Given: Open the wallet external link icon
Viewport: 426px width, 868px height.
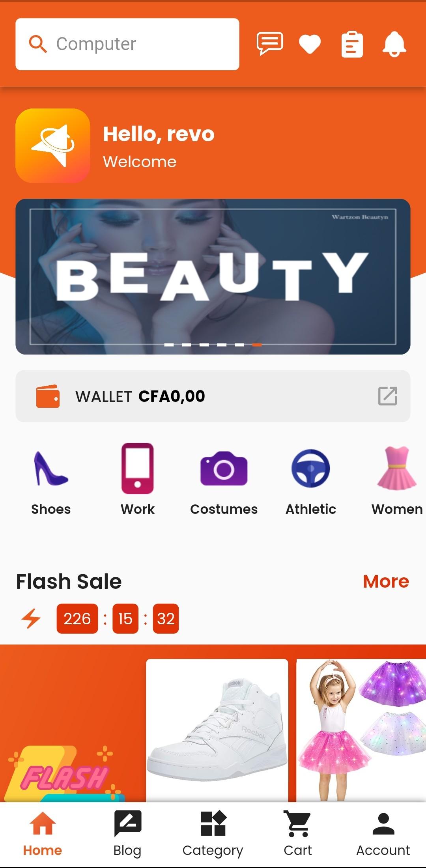Looking at the screenshot, I should [387, 396].
